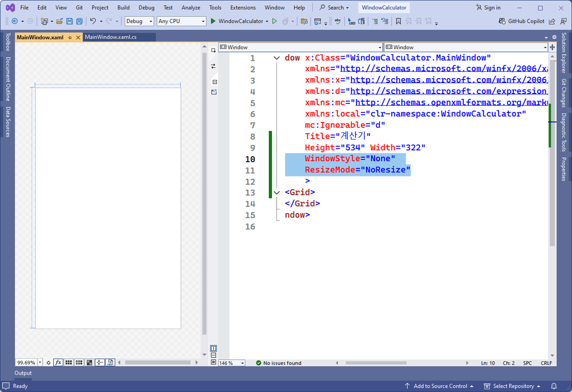The width and height of the screenshot is (572, 392).
Task: Click the designer pop-out icon
Action: tap(214, 92)
